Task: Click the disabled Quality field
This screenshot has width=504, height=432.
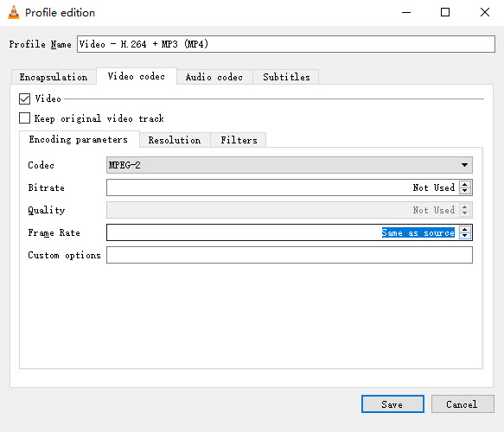Action: click(x=290, y=210)
